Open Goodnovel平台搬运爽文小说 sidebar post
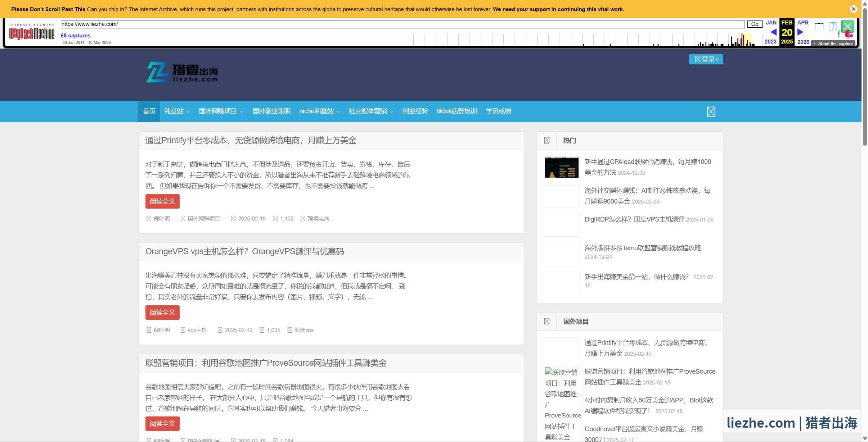This screenshot has height=442, width=868. pos(644,434)
